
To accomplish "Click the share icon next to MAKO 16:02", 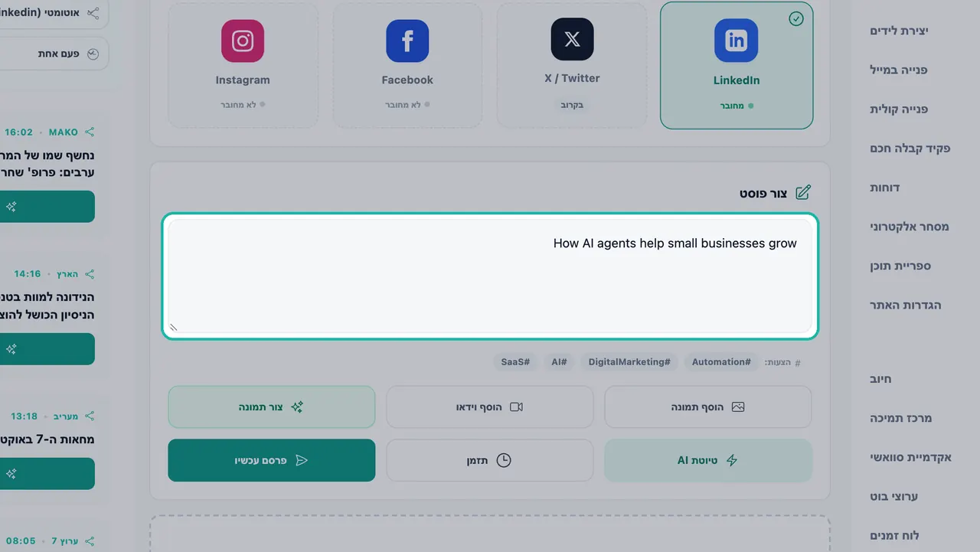I will [90, 132].
